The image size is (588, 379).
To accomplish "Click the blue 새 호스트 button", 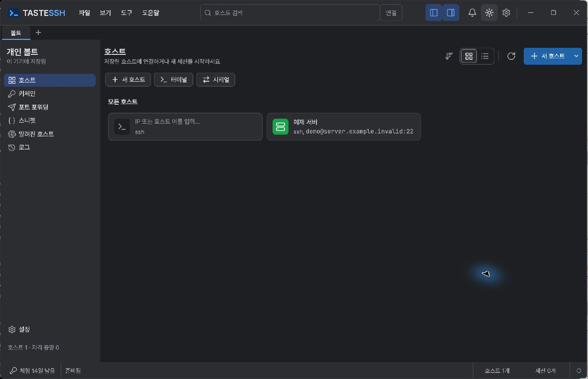I will 548,56.
